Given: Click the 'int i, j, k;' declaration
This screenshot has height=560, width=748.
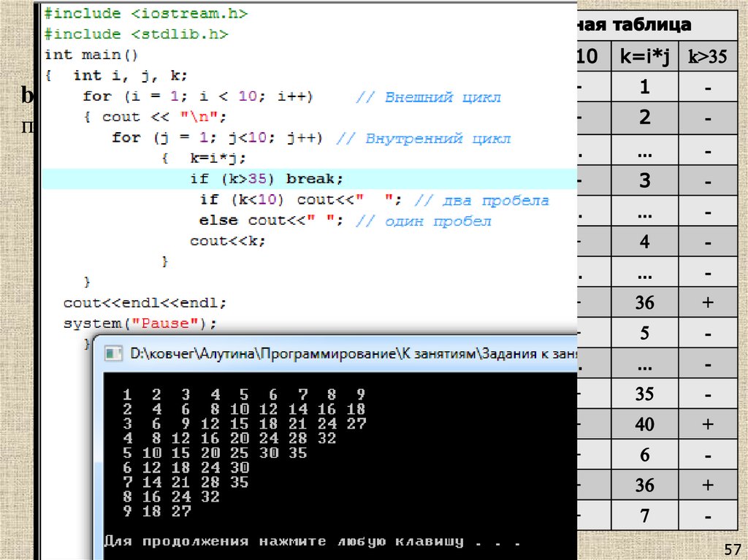Looking at the screenshot, I should (130, 75).
